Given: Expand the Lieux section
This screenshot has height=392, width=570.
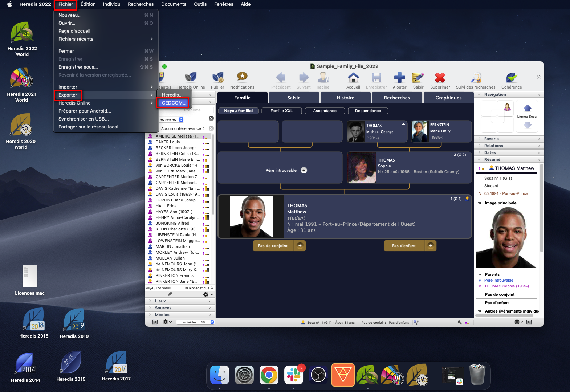Looking at the screenshot, I should (x=160, y=301).
